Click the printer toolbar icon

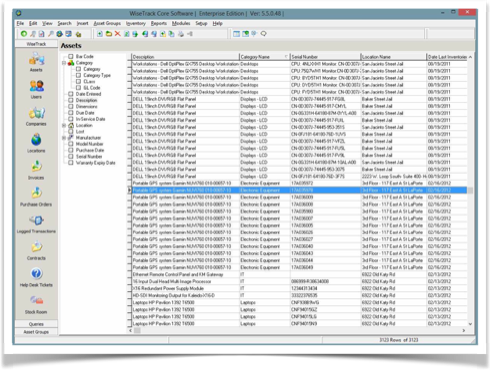pyautogui.click(x=181, y=34)
